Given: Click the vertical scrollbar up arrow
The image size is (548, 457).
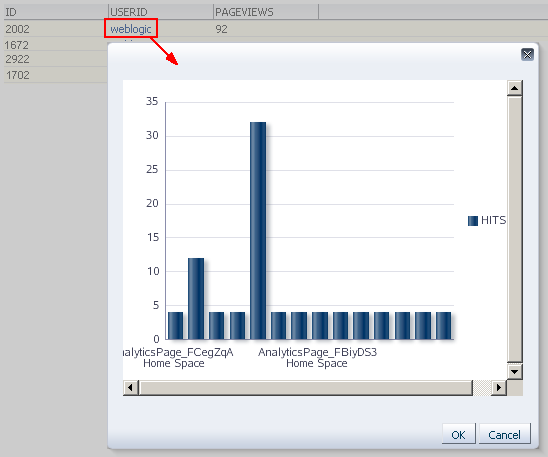Looking at the screenshot, I should [x=514, y=88].
